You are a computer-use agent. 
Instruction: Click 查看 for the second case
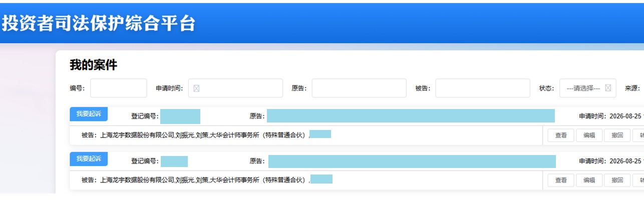pos(561,180)
